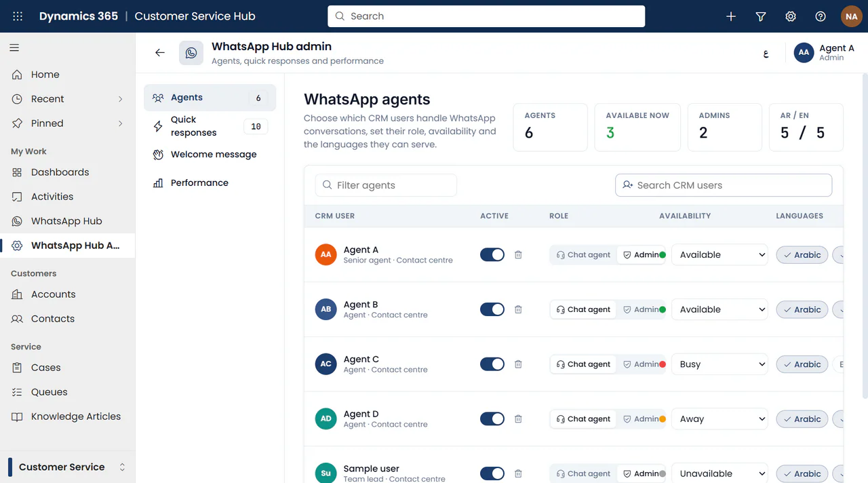
Task: Open WhatsApp Hub in sidebar
Action: tap(68, 221)
